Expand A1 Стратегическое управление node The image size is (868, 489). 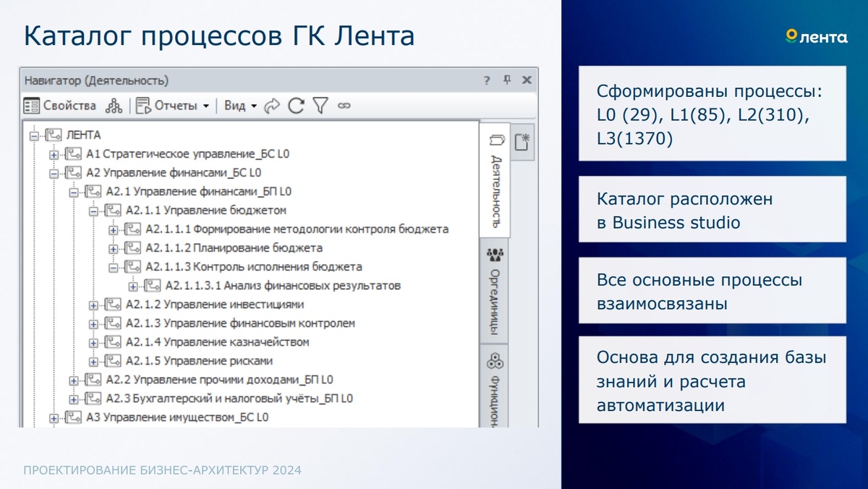point(54,154)
